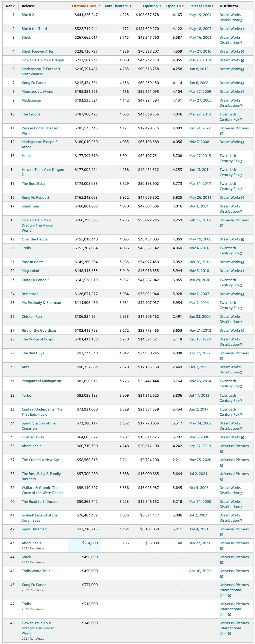The width and height of the screenshot is (255, 644).
Task: Follow the May 19, 2004 release date link
Action: click(200, 15)
